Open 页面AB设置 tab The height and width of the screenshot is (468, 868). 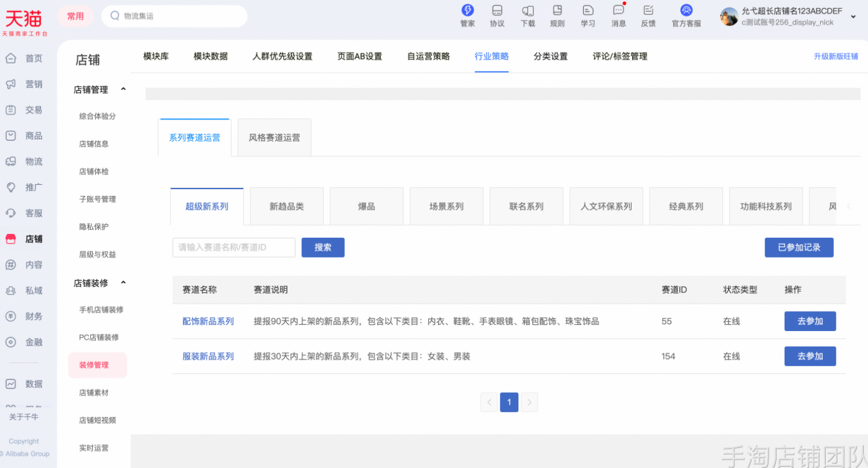tap(360, 56)
